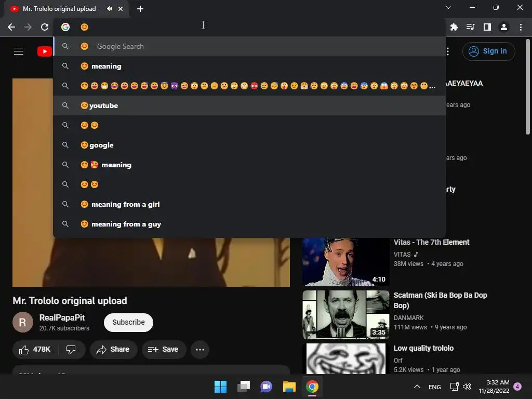The image size is (532, 399).
Task: Open the RealPapaPit channel name link
Action: pyautogui.click(x=62, y=317)
